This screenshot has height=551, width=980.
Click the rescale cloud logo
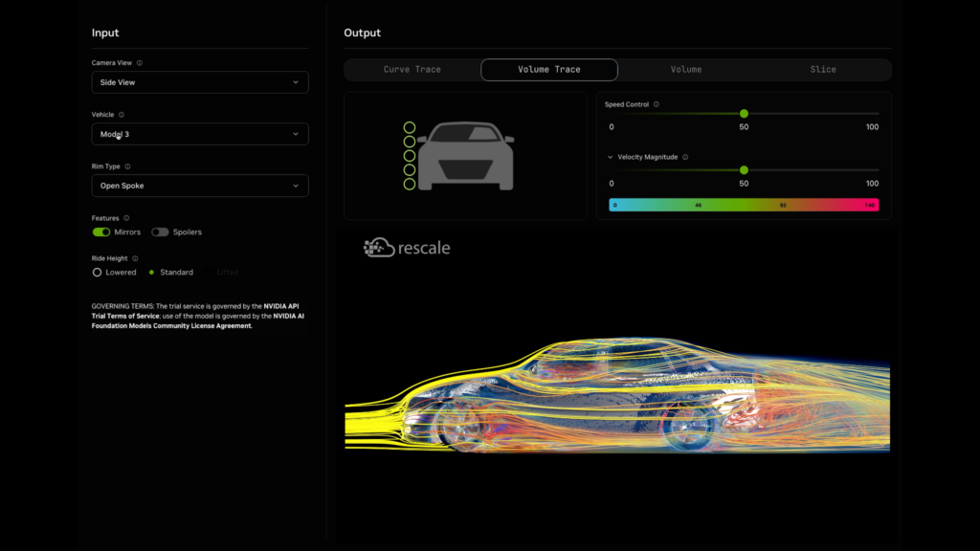(x=379, y=248)
